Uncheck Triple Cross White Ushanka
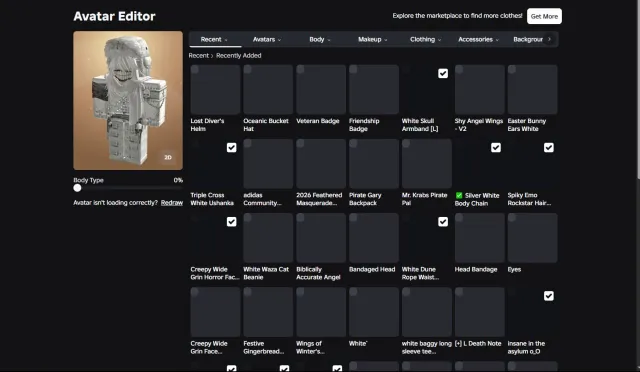 click(x=231, y=147)
